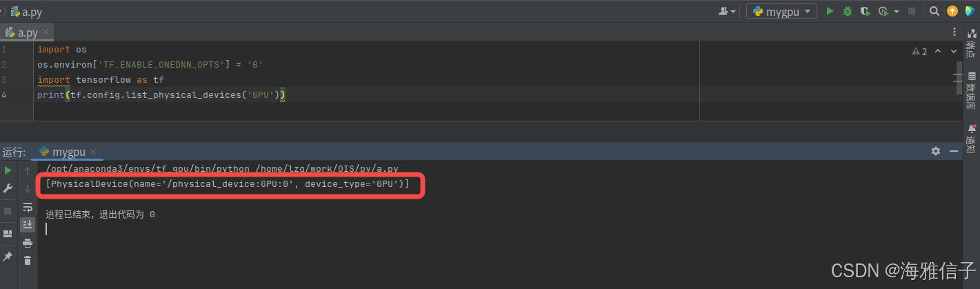Image resolution: width=980 pixels, height=289 pixels.
Task: Expand the profiler run options arrow
Action: [897, 12]
